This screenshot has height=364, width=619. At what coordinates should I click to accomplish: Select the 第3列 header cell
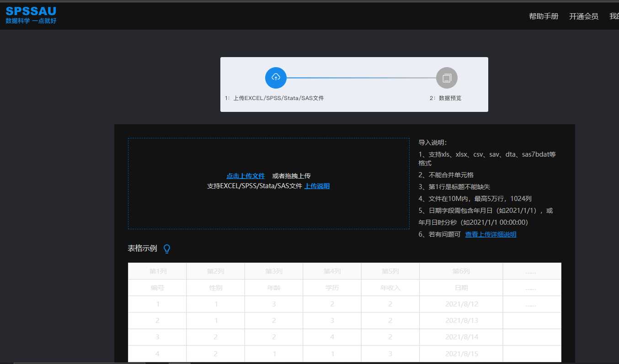(x=274, y=271)
